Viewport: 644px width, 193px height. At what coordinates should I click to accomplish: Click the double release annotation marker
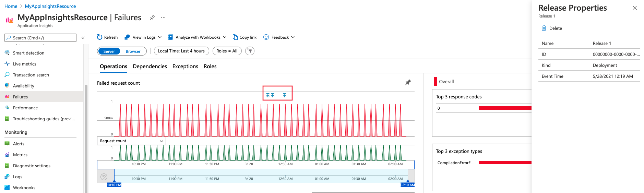(270, 95)
